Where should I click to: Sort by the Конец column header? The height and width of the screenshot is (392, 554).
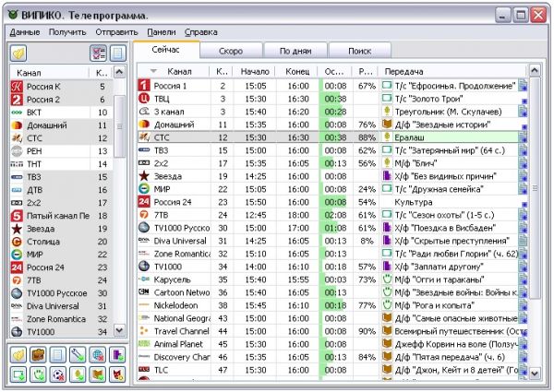point(297,71)
